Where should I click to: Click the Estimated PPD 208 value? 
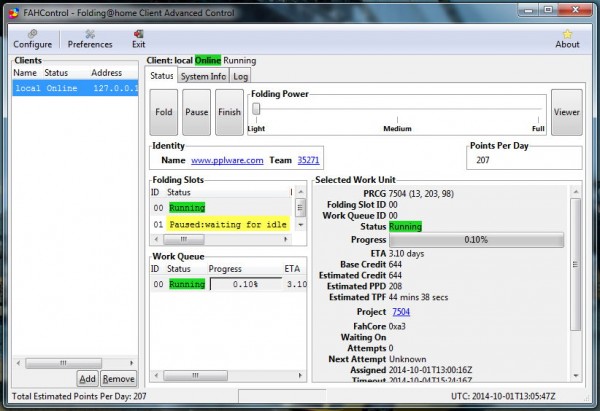pyautogui.click(x=395, y=286)
